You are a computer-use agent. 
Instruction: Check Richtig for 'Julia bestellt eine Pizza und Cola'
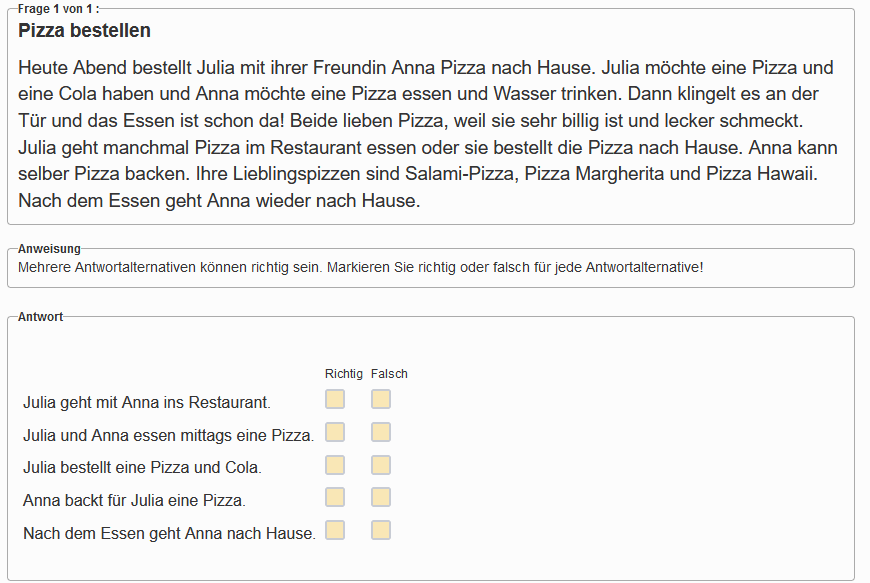click(335, 465)
